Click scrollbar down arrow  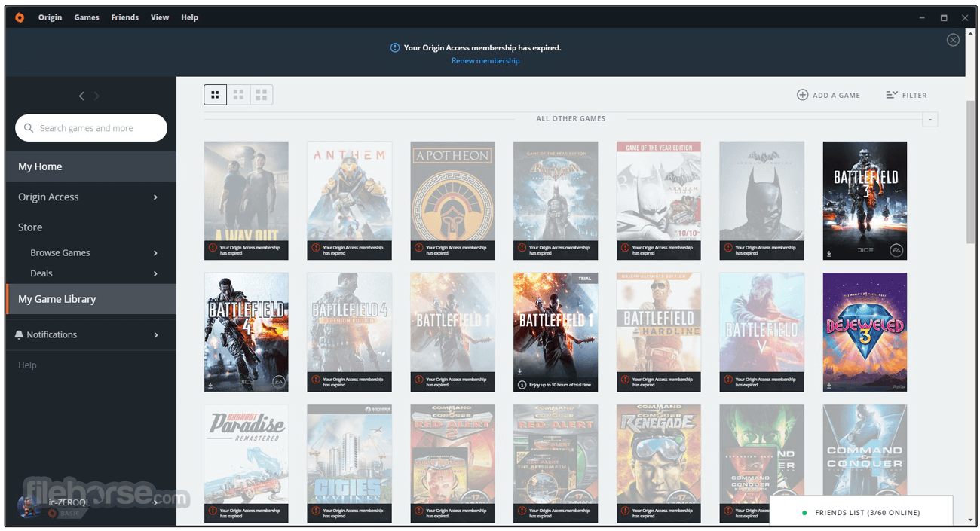tap(970, 520)
